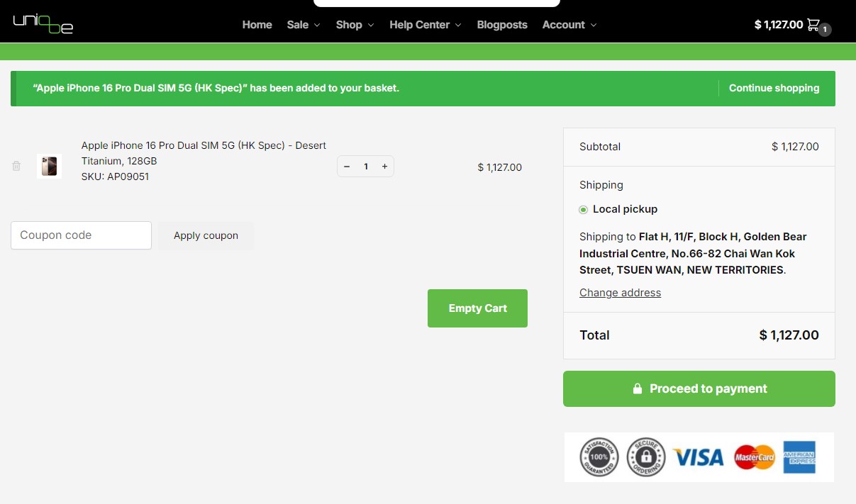
Task: Click the Apply coupon button
Action: pyautogui.click(x=206, y=235)
